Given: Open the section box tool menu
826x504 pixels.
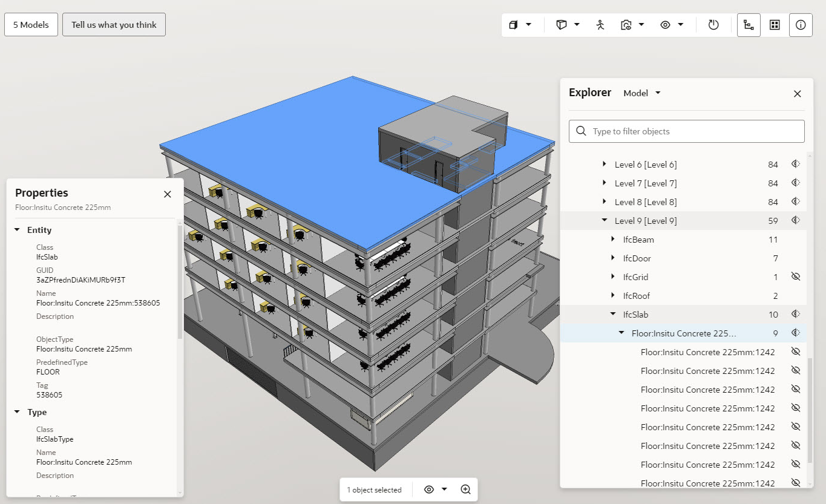Looking at the screenshot, I should pos(568,25).
